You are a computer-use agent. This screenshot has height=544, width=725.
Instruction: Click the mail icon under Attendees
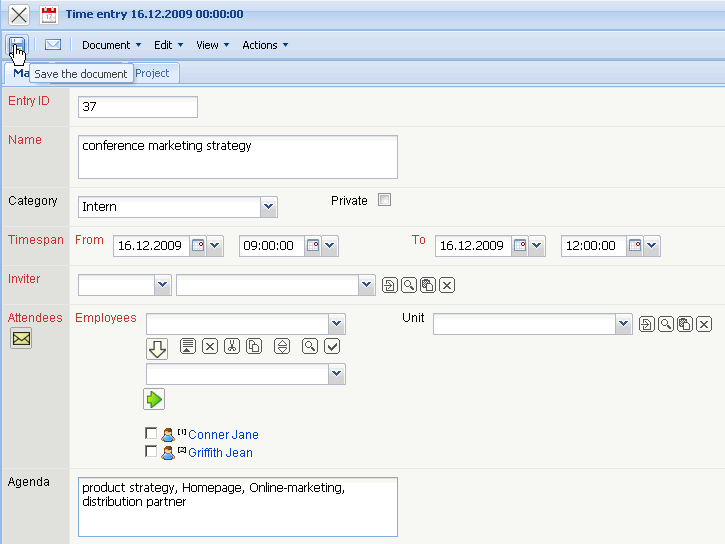point(21,339)
